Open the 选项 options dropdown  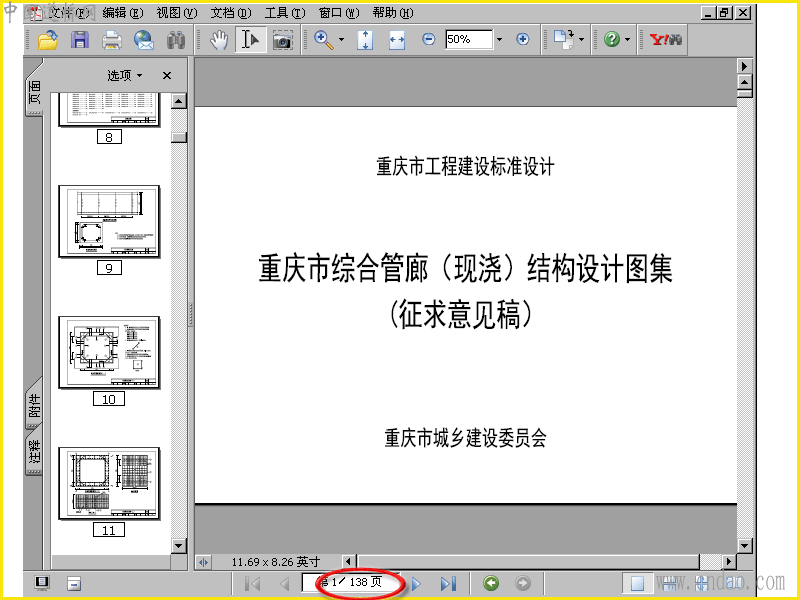point(124,76)
